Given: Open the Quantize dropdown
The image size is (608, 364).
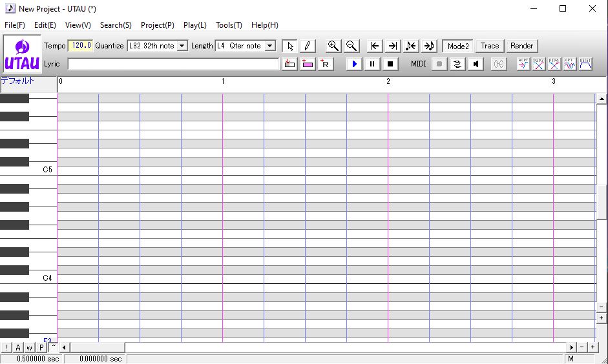Looking at the screenshot, I should point(182,46).
